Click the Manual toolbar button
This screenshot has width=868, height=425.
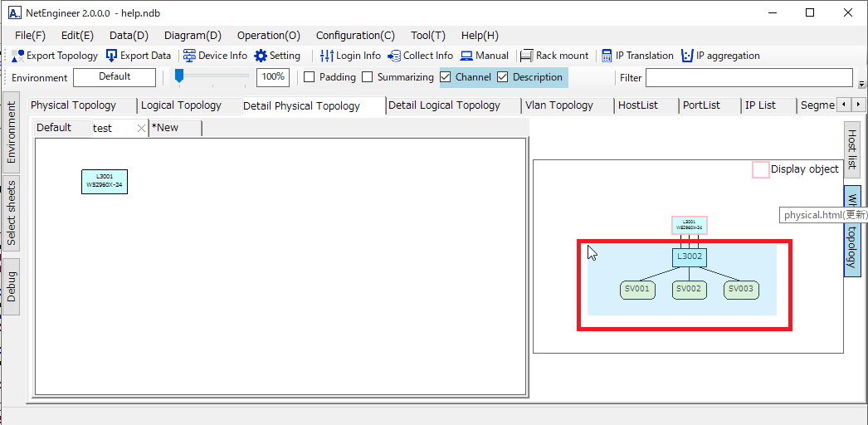[x=485, y=56]
